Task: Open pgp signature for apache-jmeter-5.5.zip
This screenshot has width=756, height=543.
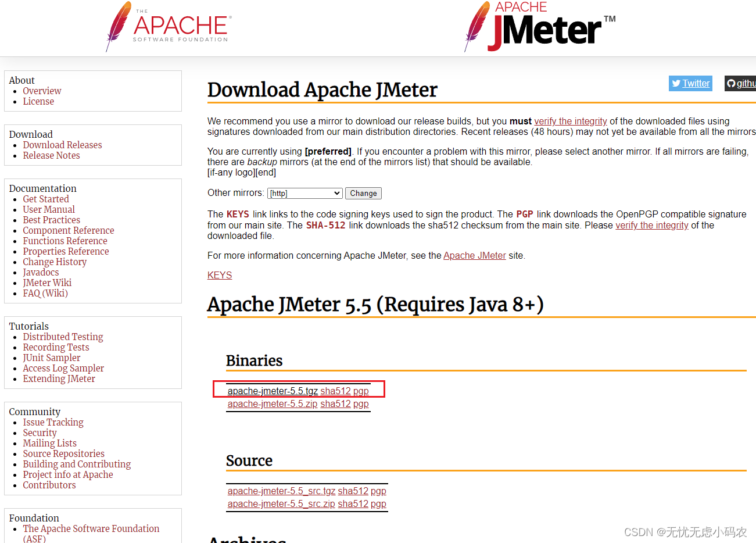Action: 361,403
